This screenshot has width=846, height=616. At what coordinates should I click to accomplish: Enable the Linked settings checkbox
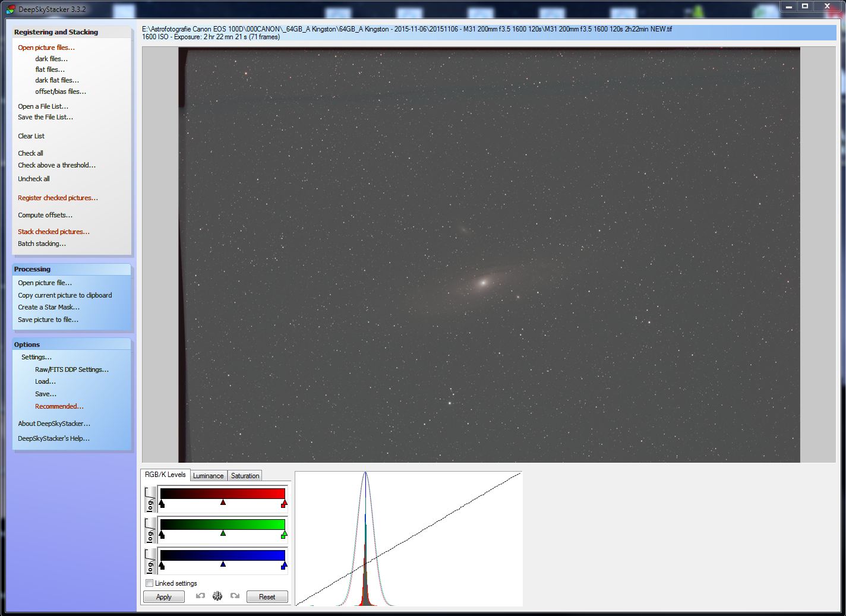click(x=150, y=583)
